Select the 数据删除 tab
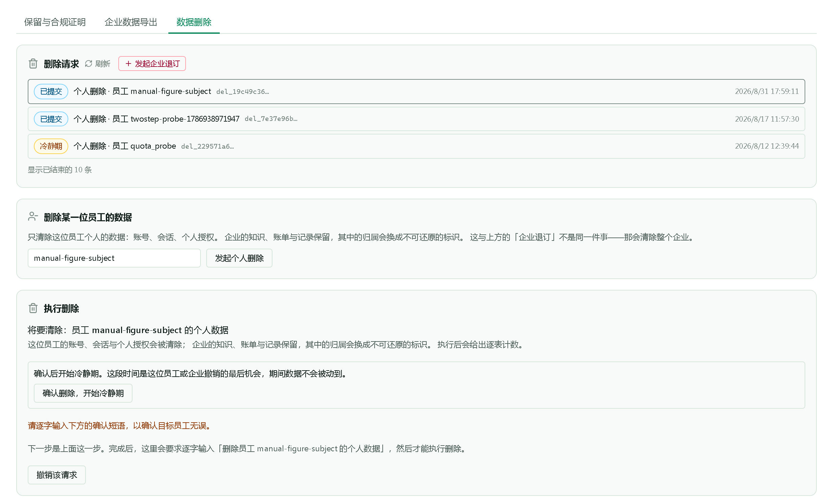The image size is (833, 504). [194, 22]
